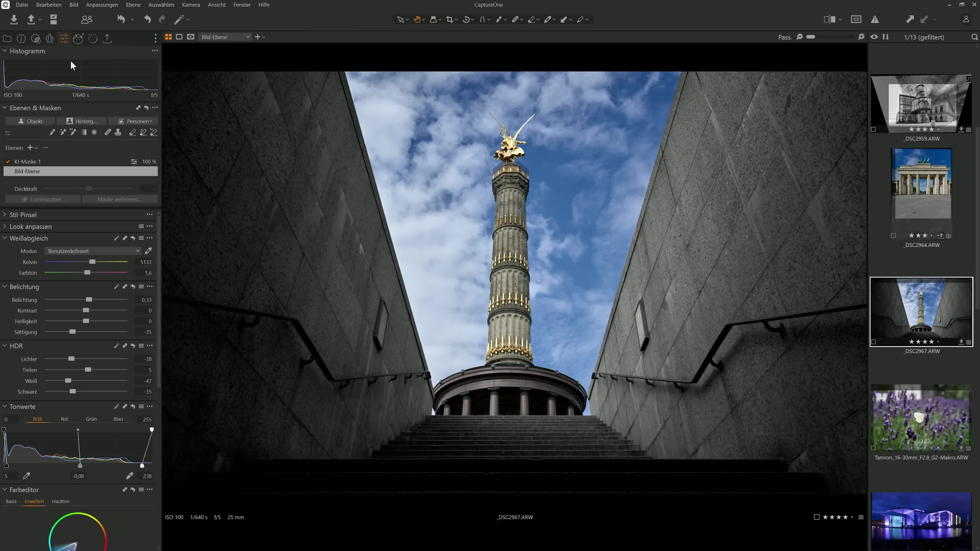Click the Hinterg... mask button
The image size is (980, 551).
pyautogui.click(x=81, y=121)
